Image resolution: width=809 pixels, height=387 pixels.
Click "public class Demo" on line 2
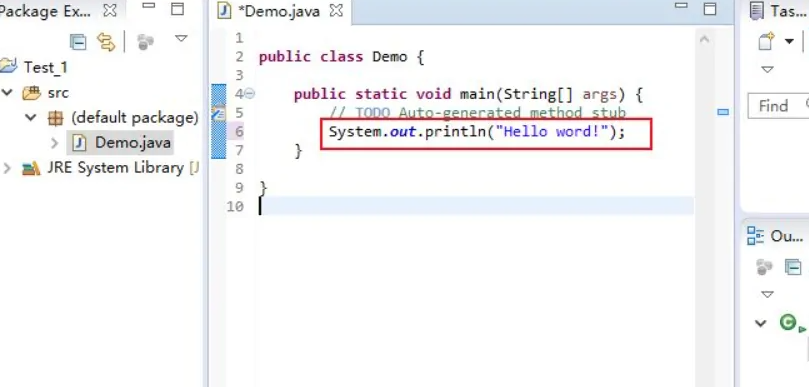coord(333,57)
